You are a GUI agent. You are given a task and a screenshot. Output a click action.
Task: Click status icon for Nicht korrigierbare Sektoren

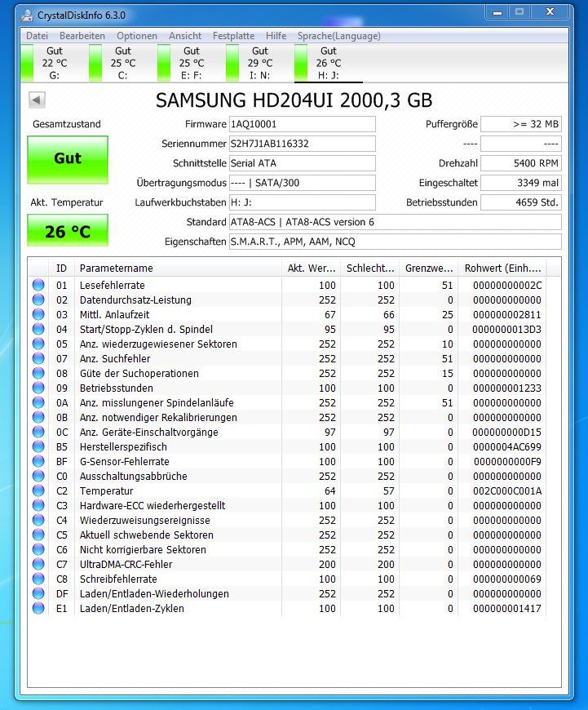pos(38,549)
